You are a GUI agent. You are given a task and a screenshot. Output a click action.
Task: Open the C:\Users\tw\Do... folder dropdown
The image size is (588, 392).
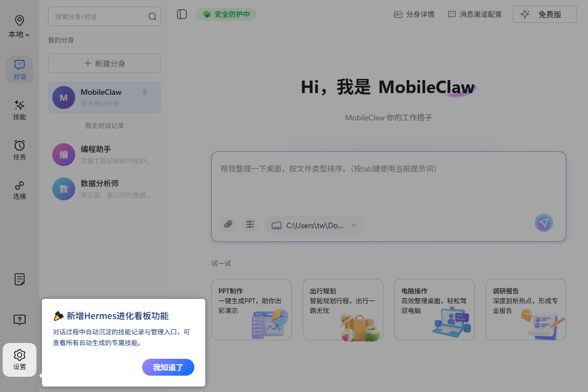(314, 225)
